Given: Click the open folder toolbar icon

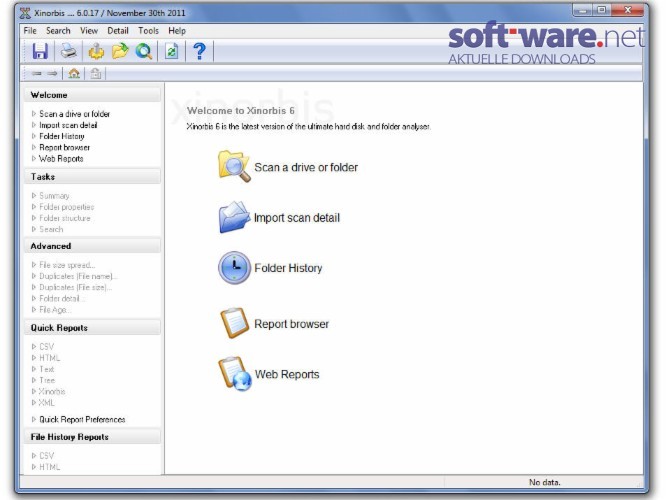Looking at the screenshot, I should (x=120, y=51).
